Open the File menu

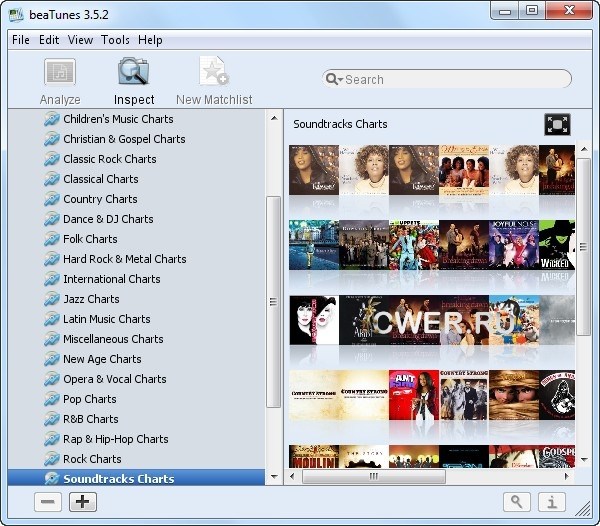[21, 40]
